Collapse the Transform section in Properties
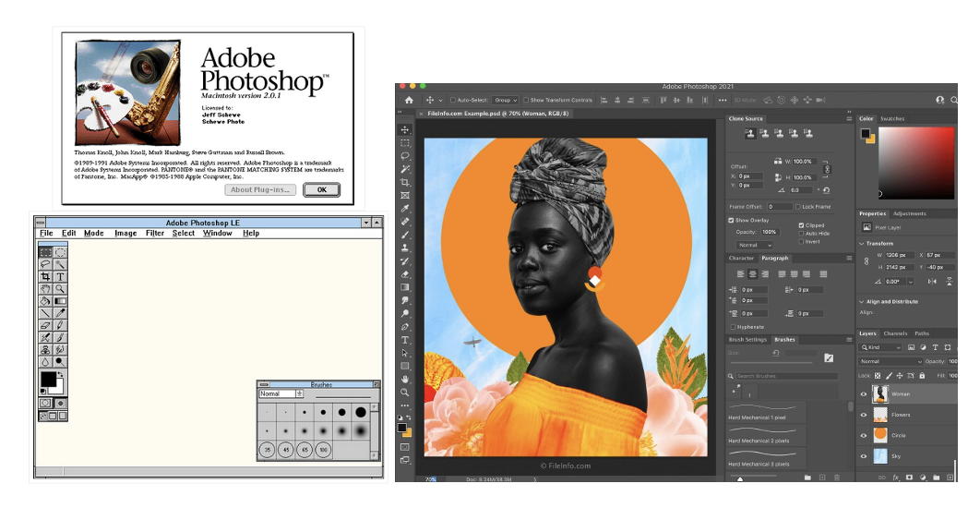This screenshot has width=980, height=508. [x=863, y=244]
